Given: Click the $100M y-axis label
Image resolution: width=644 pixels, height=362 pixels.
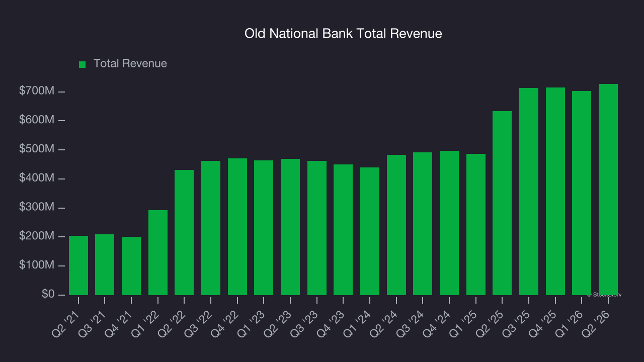Looking at the screenshot, I should click(x=37, y=265).
